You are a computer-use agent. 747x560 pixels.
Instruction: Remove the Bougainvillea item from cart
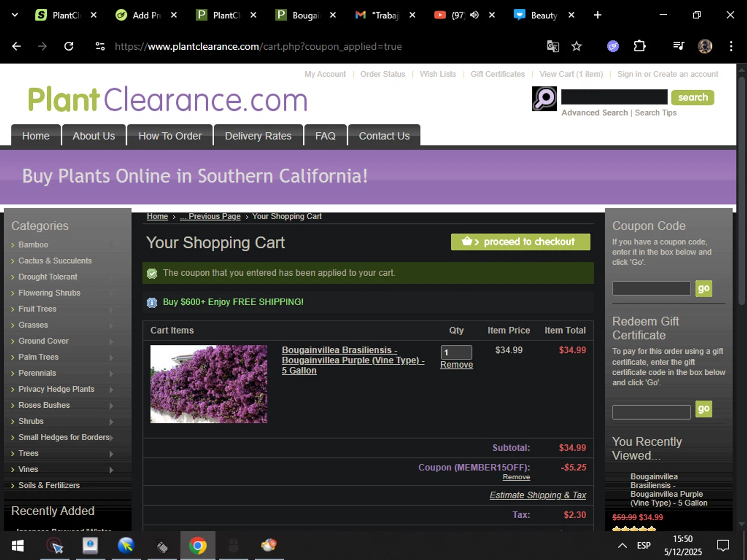tap(456, 365)
